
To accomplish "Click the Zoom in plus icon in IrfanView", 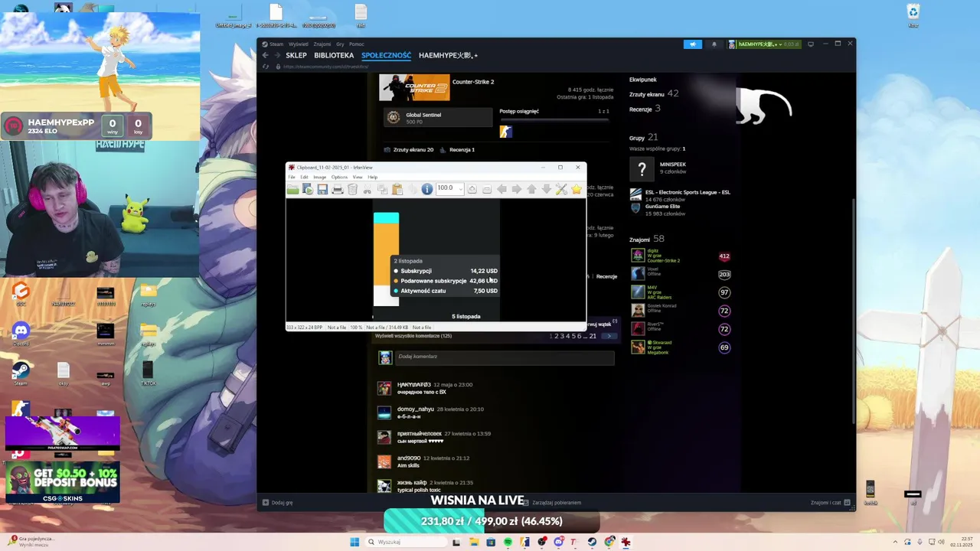I will pos(472,189).
